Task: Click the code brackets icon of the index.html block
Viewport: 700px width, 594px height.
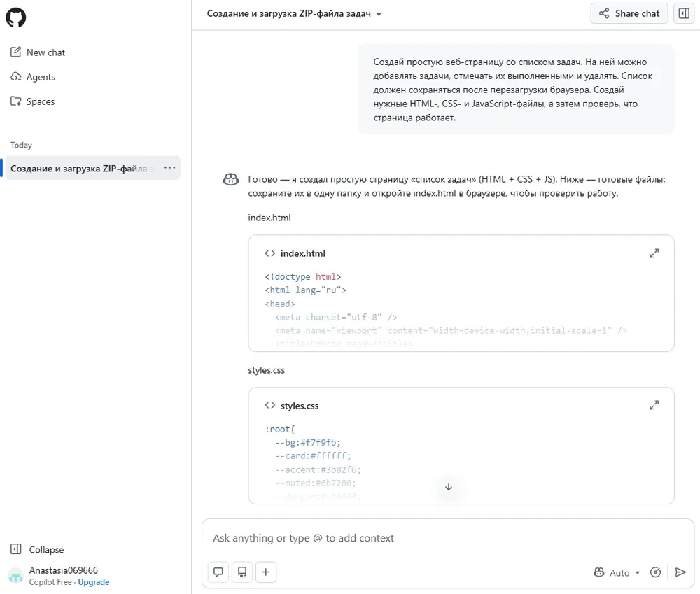Action: pos(269,253)
